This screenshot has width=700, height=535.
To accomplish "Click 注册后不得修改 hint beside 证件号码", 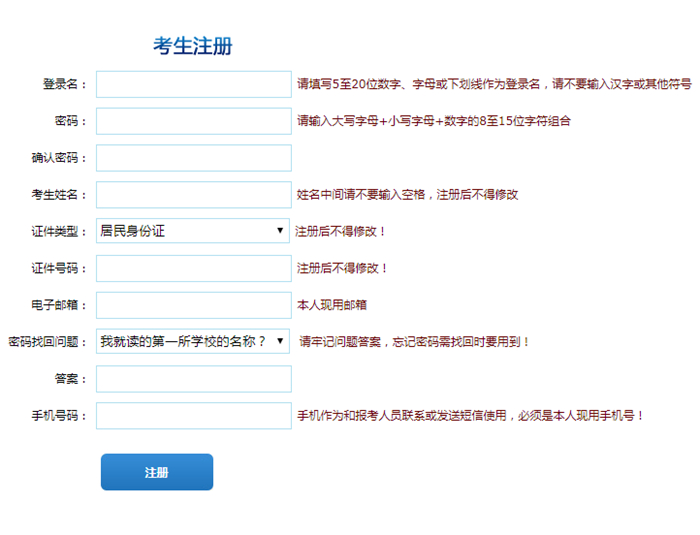I will [342, 268].
